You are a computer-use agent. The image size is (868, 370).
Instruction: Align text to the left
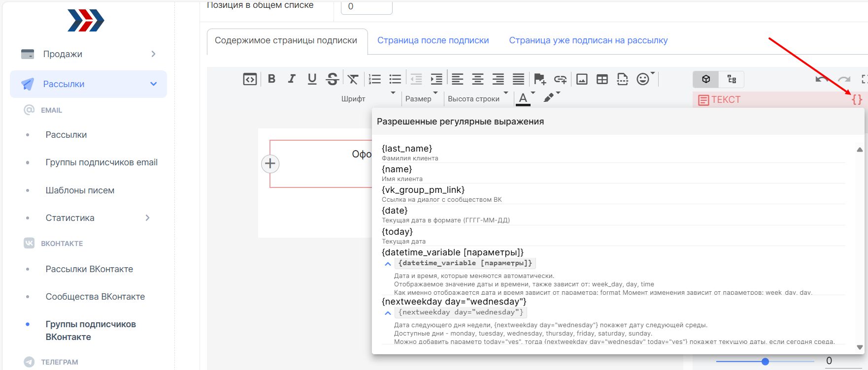[x=458, y=79]
